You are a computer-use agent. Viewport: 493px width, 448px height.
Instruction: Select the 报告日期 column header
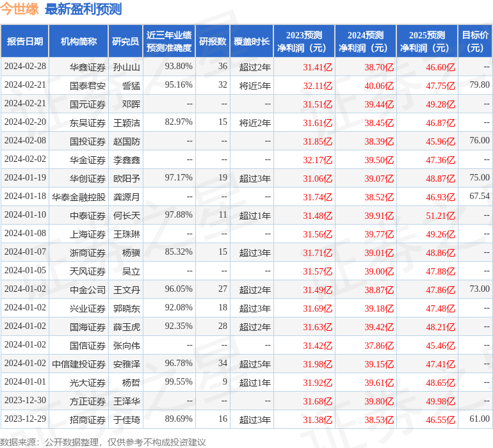[25, 41]
